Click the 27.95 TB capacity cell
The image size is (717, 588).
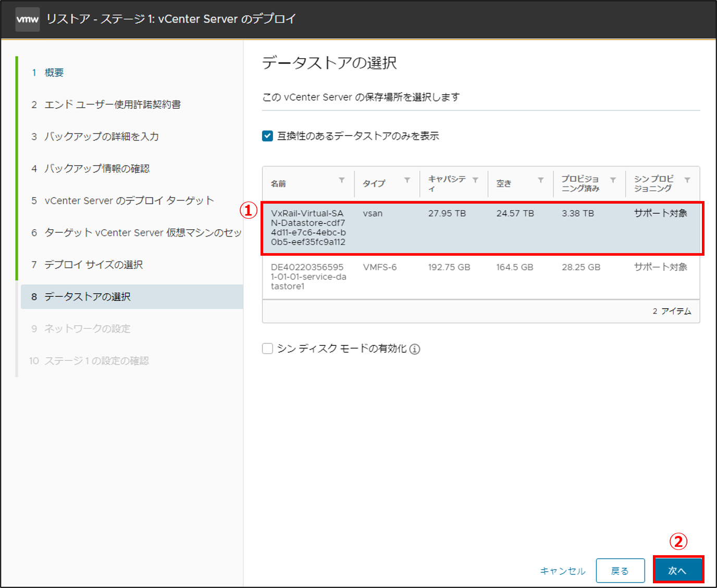coord(447,214)
